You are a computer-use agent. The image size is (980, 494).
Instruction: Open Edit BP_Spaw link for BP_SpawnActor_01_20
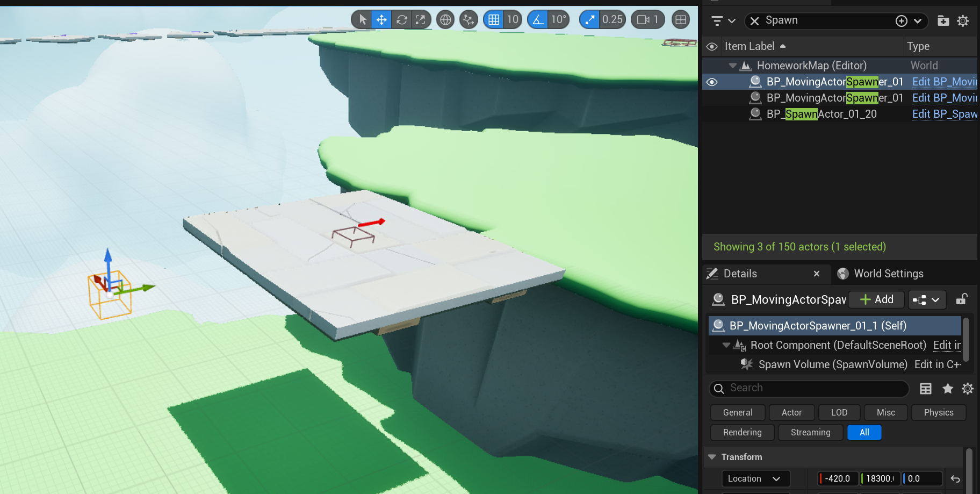pos(945,114)
